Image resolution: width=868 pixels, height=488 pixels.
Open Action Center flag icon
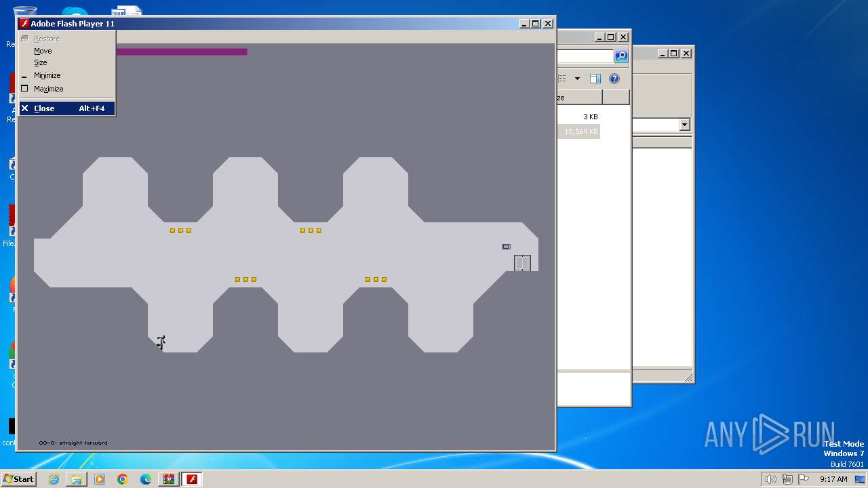(804, 479)
